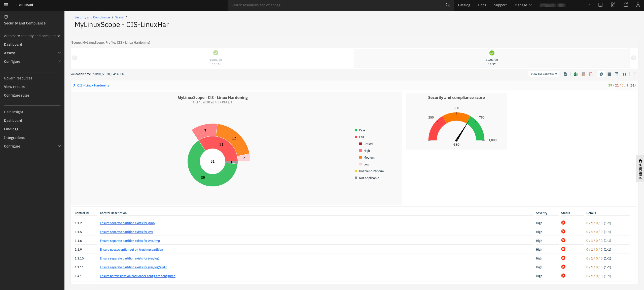Go to next scans with right arrow
The image size is (644, 290).
[x=634, y=58]
